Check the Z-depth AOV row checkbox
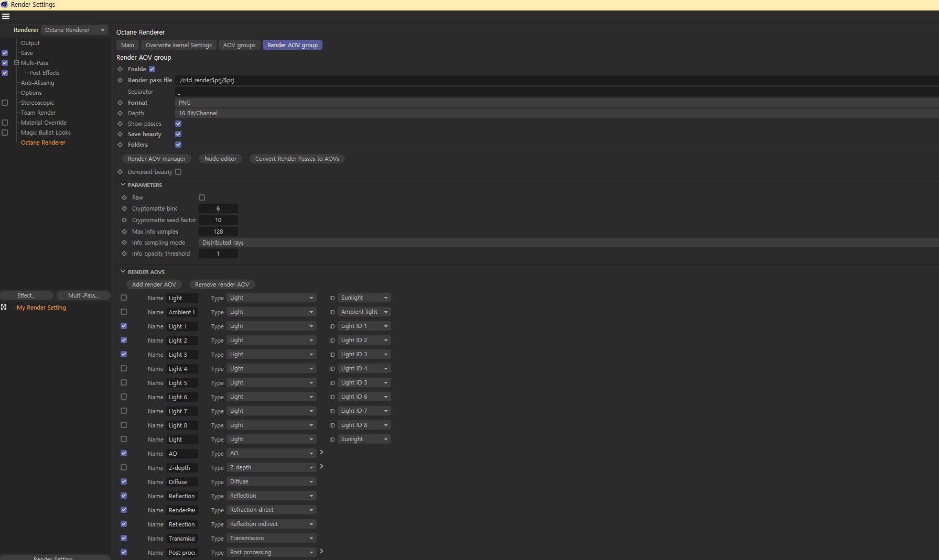Screen dimensions: 939x560 pos(124,467)
